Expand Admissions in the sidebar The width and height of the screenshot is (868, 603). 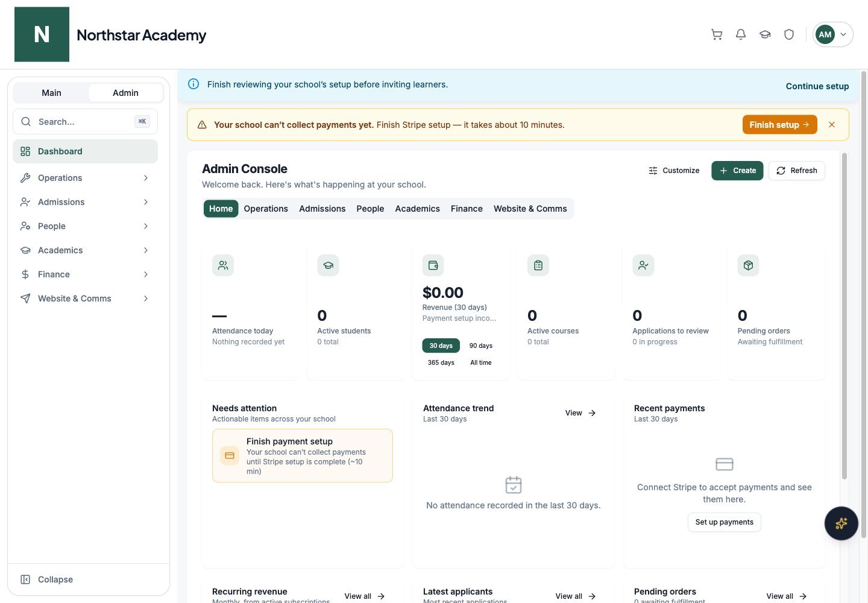(x=85, y=202)
